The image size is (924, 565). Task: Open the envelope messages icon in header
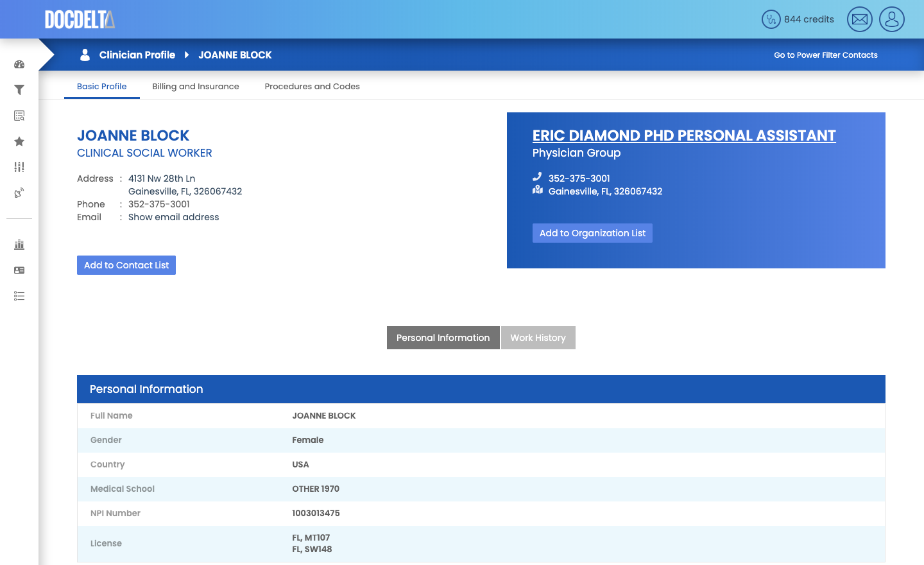(x=860, y=19)
